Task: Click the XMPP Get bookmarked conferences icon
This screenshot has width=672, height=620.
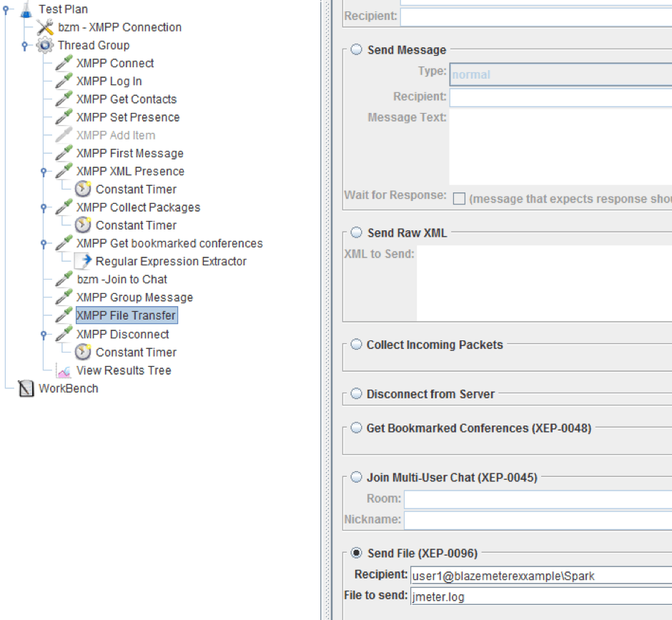Action: [x=64, y=243]
